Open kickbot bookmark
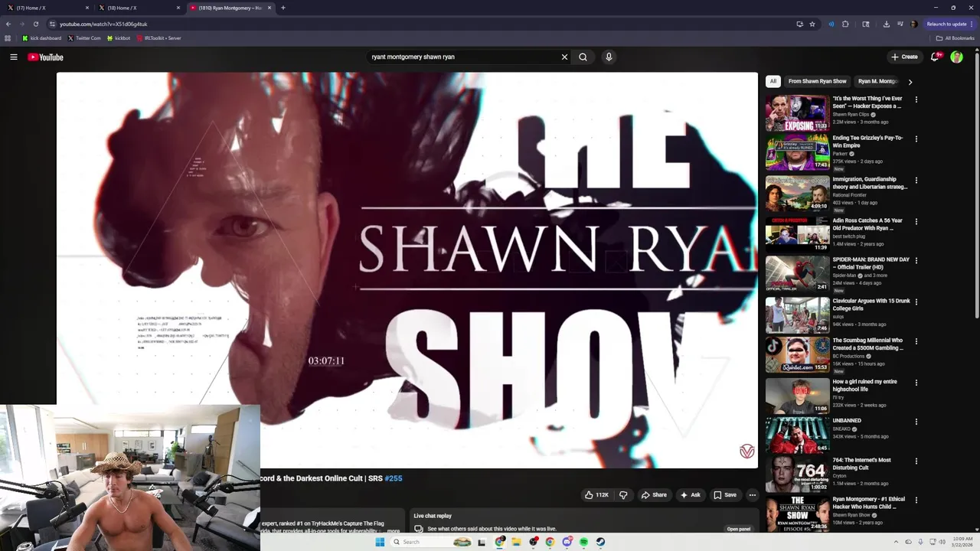 point(119,37)
